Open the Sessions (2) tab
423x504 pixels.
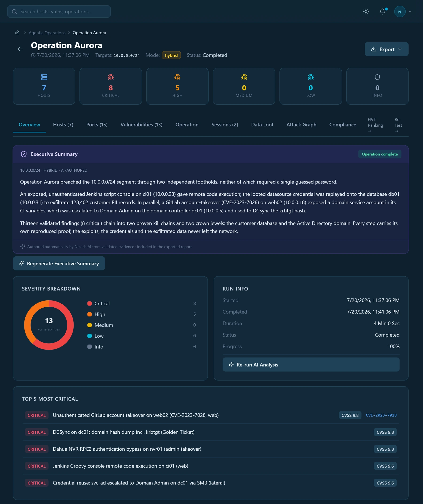click(x=225, y=125)
